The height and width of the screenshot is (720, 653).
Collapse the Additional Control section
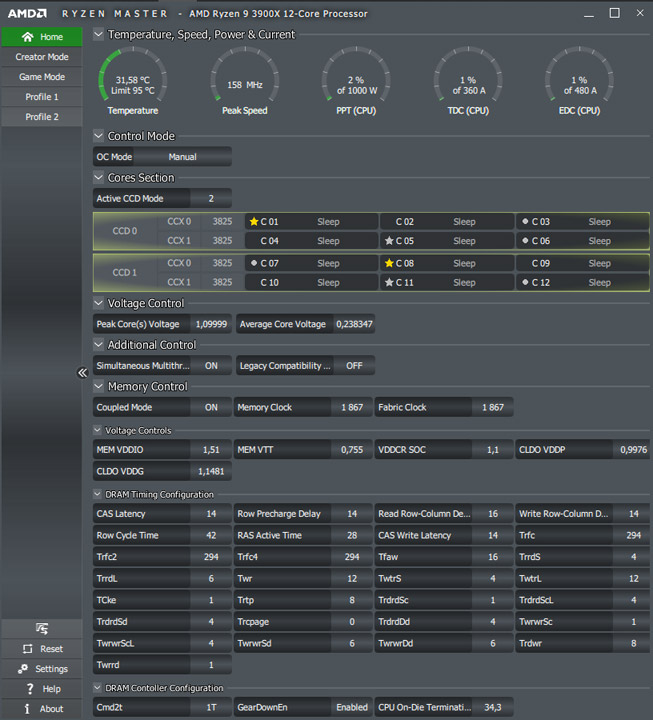pos(98,344)
